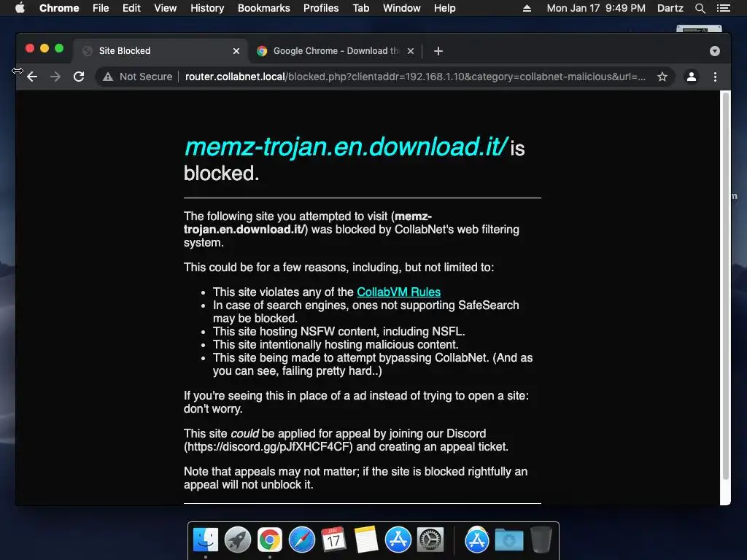The width and height of the screenshot is (747, 560).
Task: Open Safari compass icon in Dock
Action: click(x=301, y=540)
